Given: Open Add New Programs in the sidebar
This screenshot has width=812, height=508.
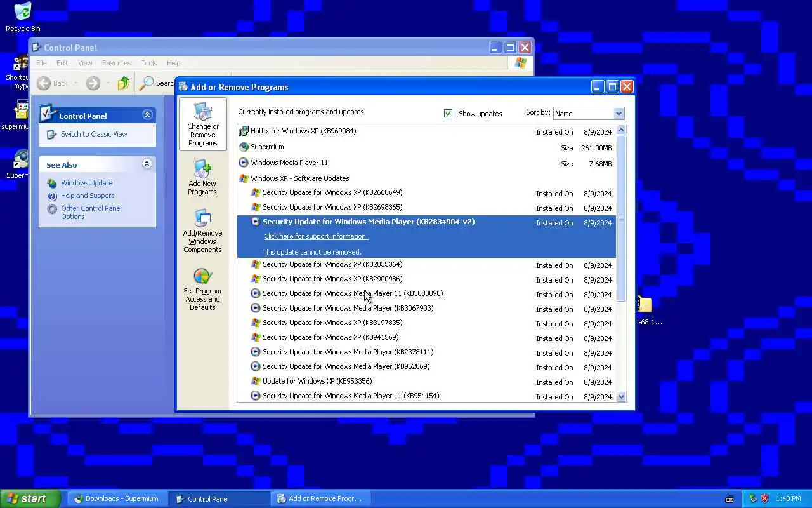Looking at the screenshot, I should coord(202,177).
